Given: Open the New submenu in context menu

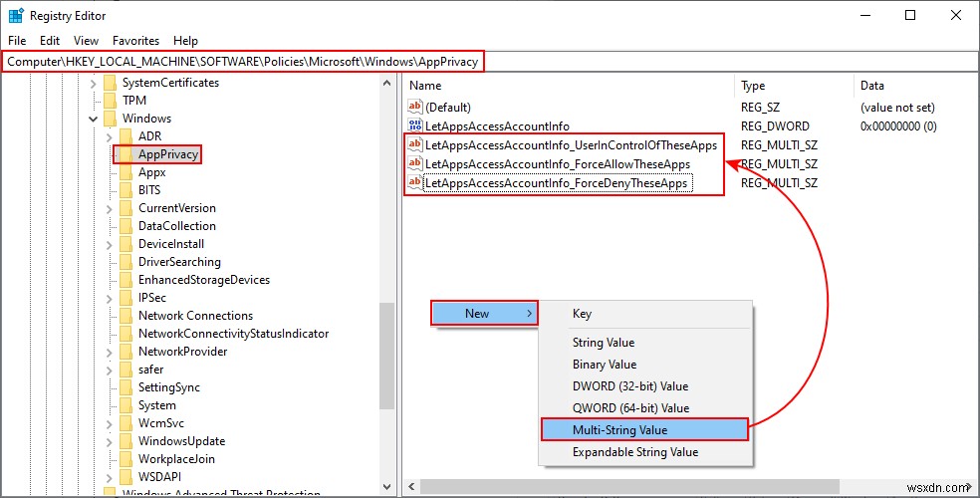Looking at the screenshot, I should coord(484,313).
